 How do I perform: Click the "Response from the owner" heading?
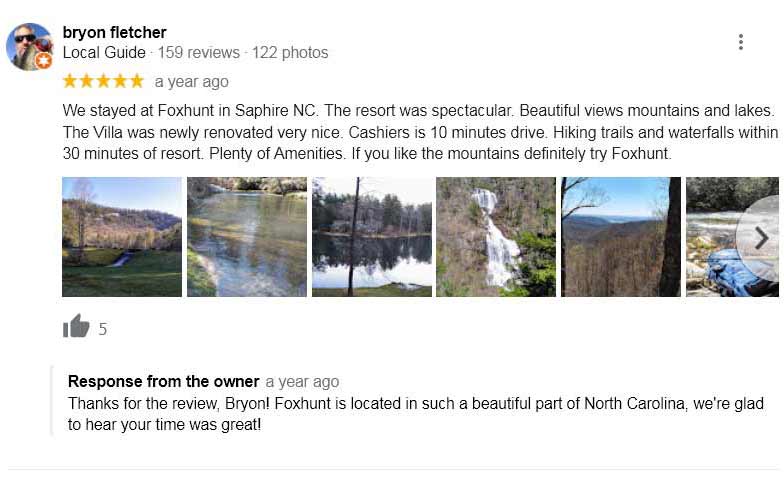coord(163,381)
